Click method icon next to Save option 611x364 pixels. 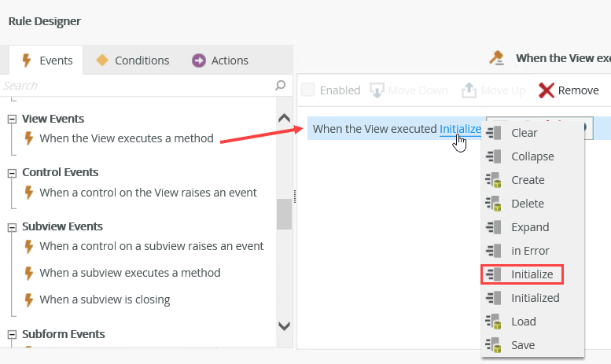point(494,345)
